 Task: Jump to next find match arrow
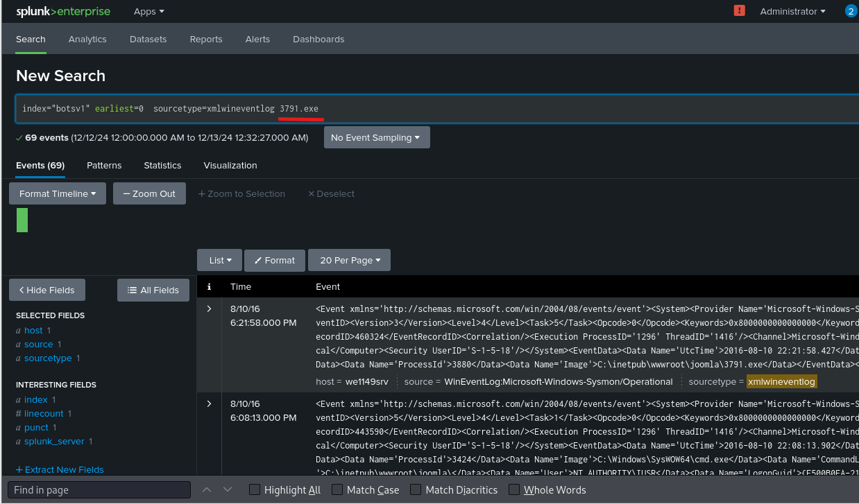click(x=228, y=489)
